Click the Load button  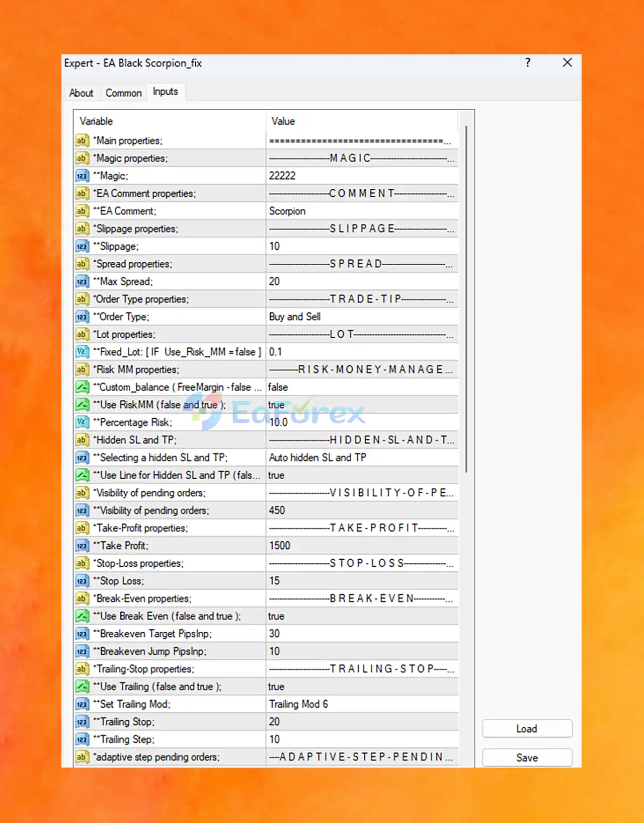[x=527, y=729]
